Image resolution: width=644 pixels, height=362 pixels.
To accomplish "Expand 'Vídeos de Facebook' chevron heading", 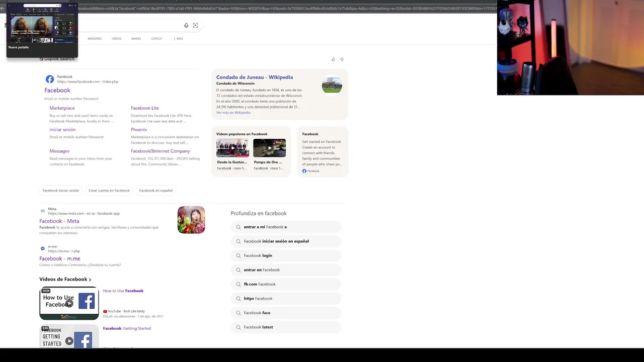I will click(65, 279).
